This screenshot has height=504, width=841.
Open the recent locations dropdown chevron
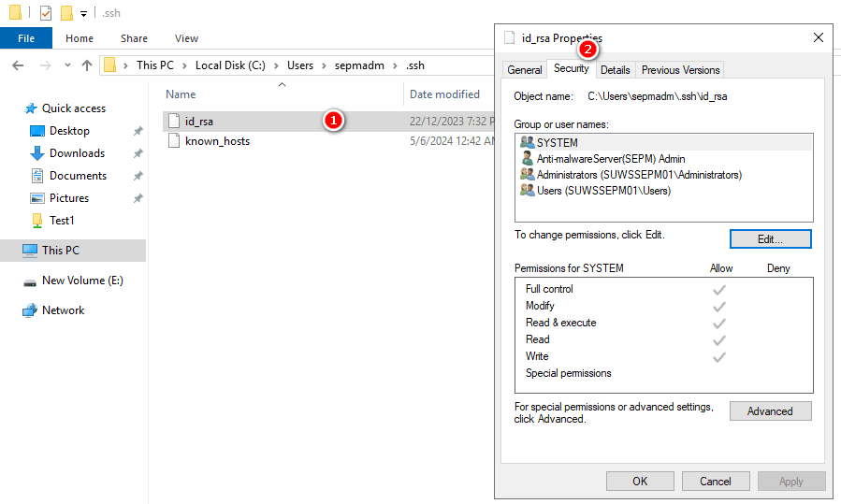pyautogui.click(x=68, y=65)
